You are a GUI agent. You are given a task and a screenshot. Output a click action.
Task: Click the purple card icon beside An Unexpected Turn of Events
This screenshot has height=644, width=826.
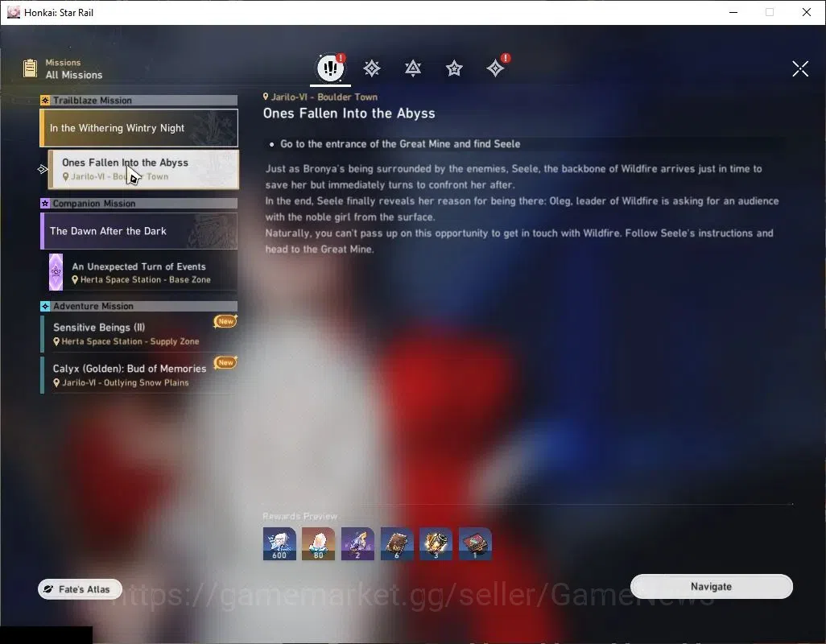(x=56, y=272)
